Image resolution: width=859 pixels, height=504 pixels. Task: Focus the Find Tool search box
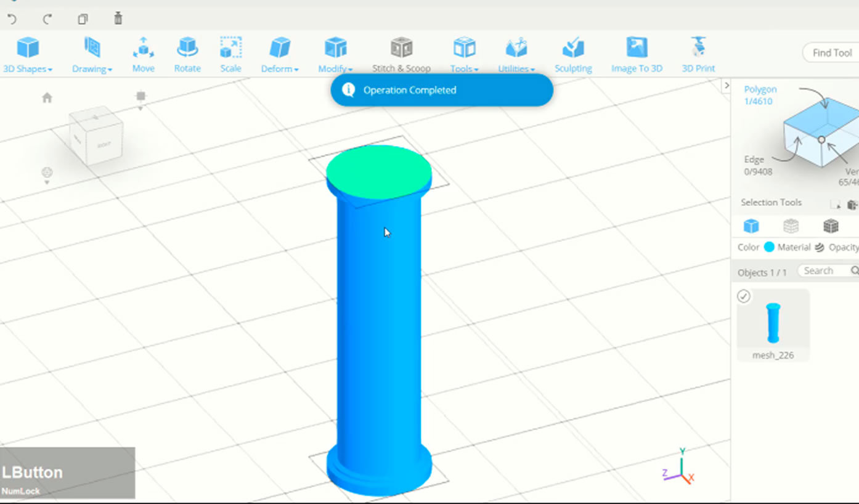[x=831, y=53]
